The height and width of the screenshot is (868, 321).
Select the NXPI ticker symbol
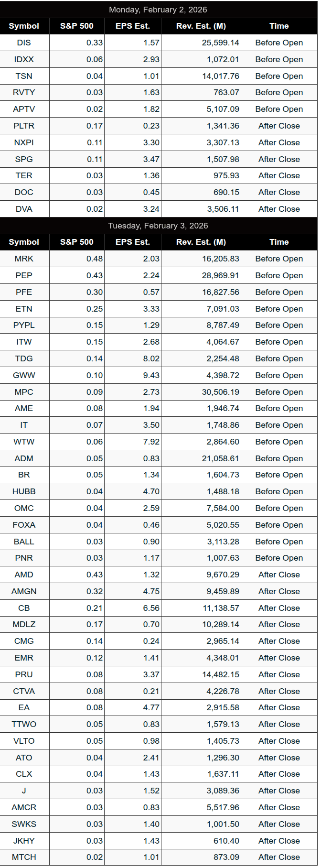[24, 142]
